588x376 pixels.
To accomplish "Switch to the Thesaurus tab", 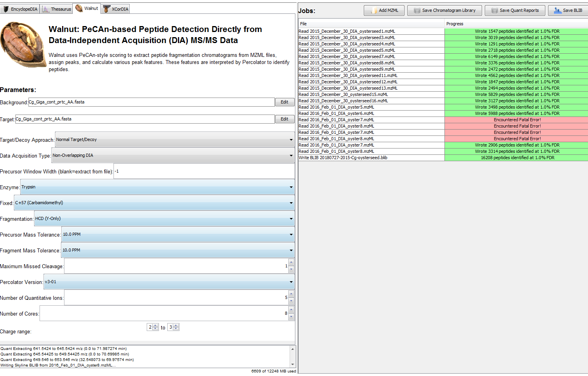I will coord(57,9).
